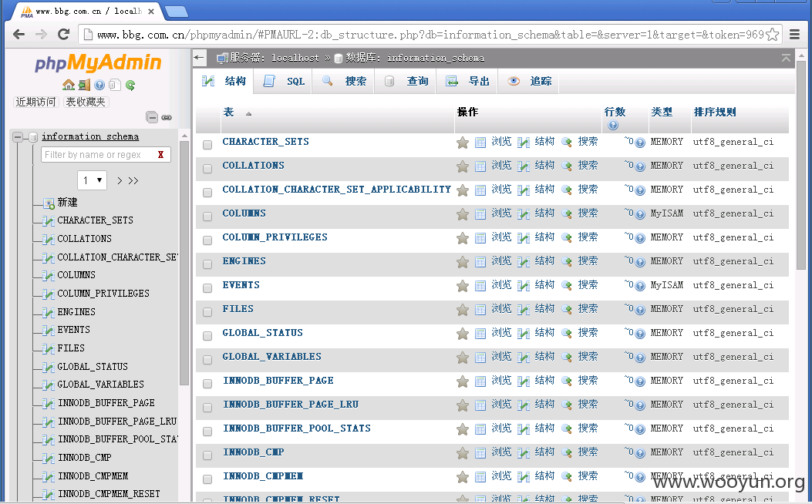Select ENGINES in the navigation tree

tap(76, 312)
